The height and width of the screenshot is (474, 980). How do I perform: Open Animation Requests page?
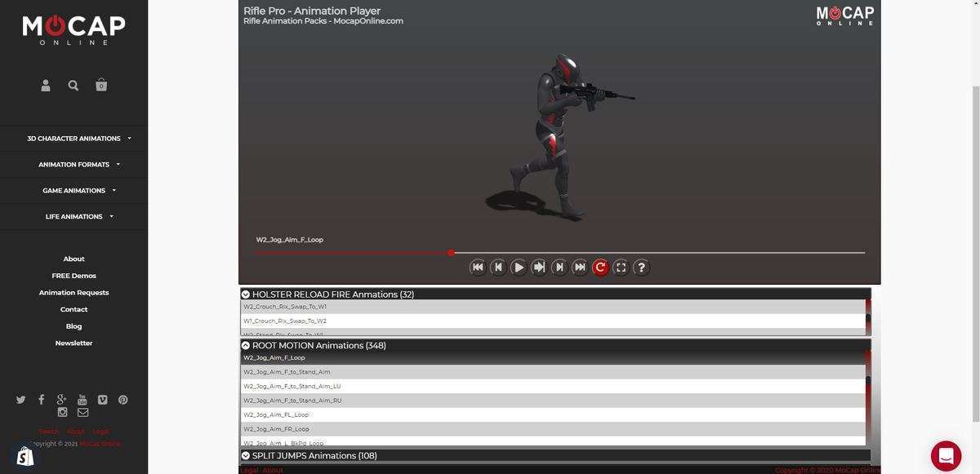tap(73, 293)
